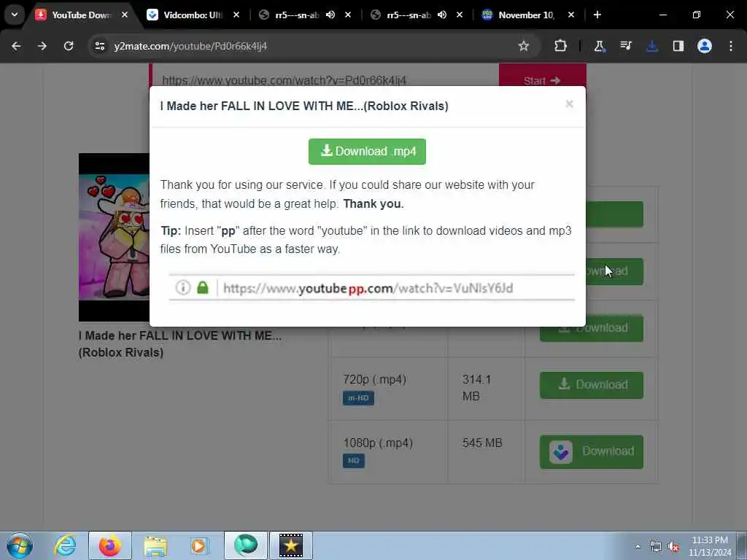Open the Chrome three-dot menu
The width and height of the screenshot is (747, 560).
pos(731,46)
